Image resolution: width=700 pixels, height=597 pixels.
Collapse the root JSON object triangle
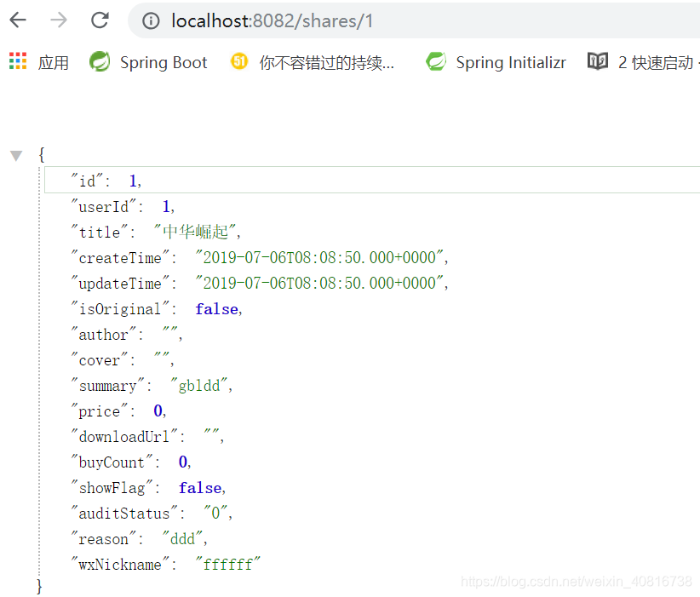[16, 155]
